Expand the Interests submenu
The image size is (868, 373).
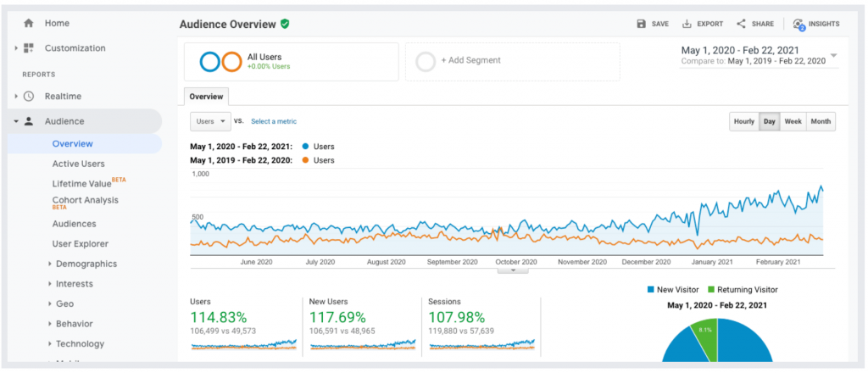tap(50, 284)
